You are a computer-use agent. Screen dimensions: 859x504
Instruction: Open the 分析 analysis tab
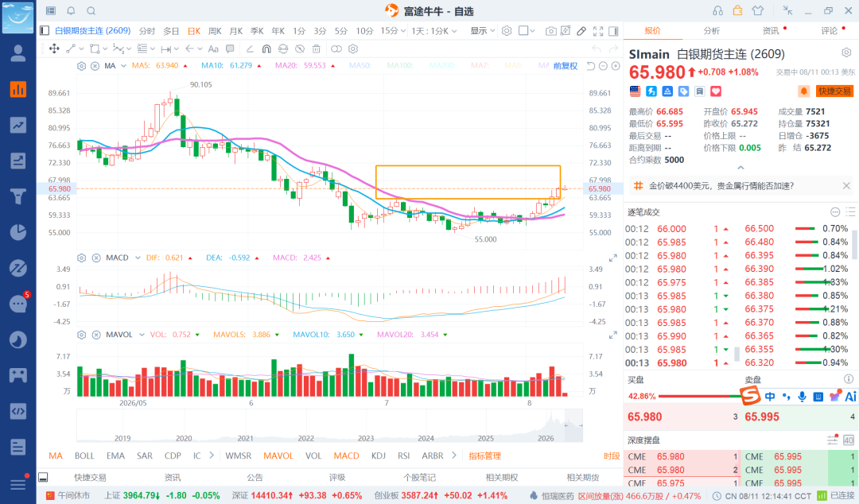712,31
